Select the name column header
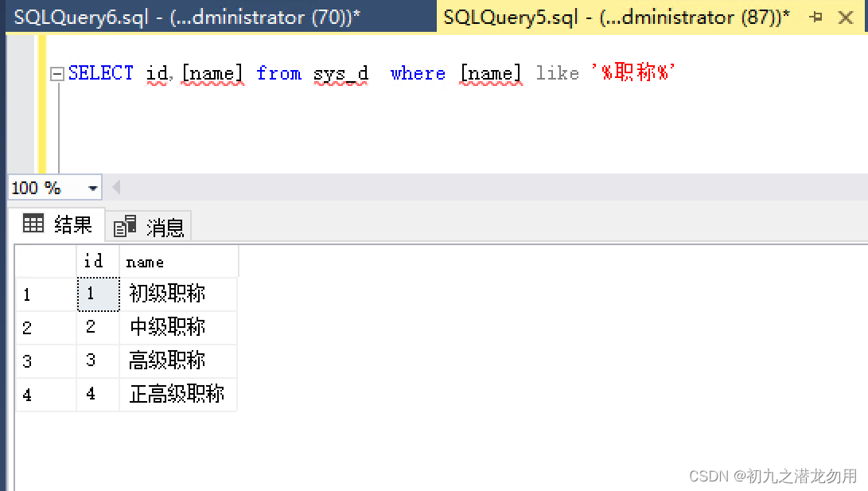Image resolution: width=868 pixels, height=491 pixels. point(178,261)
